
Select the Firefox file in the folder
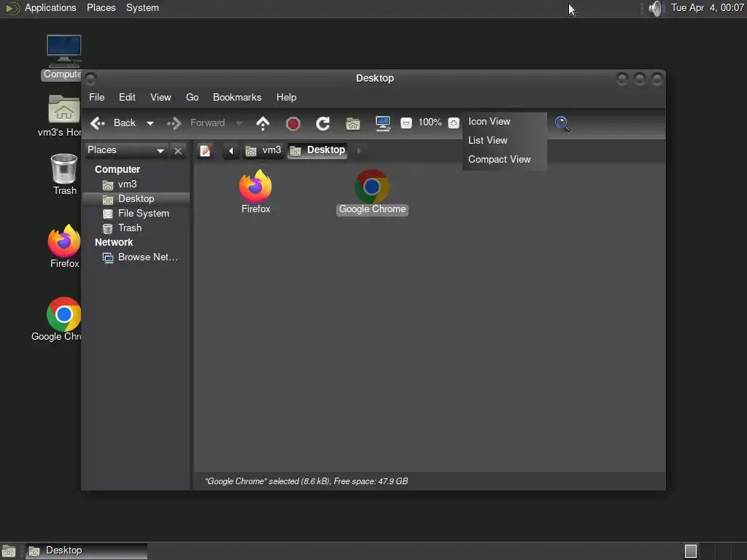tap(255, 192)
